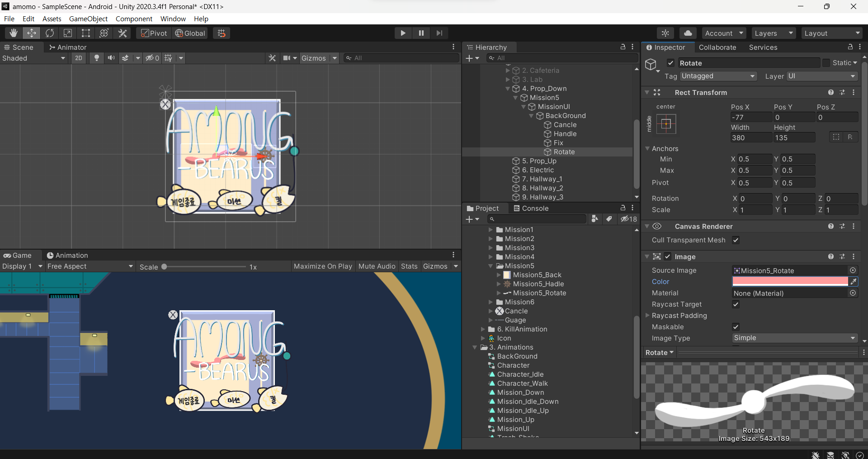Open the Layers dropdown button
Screen dimensions: 868x459
773,33
